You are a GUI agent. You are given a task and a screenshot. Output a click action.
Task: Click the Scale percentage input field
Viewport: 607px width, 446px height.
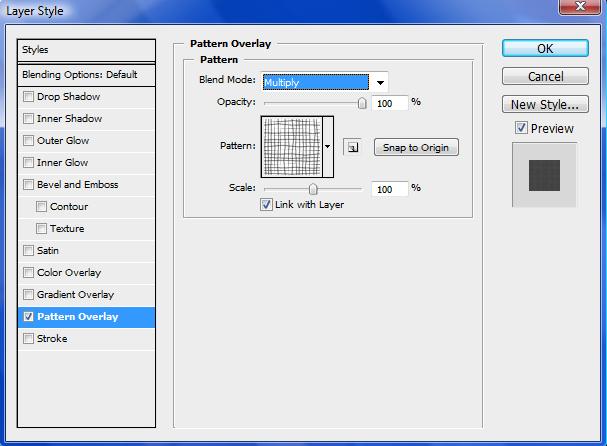[389, 189]
